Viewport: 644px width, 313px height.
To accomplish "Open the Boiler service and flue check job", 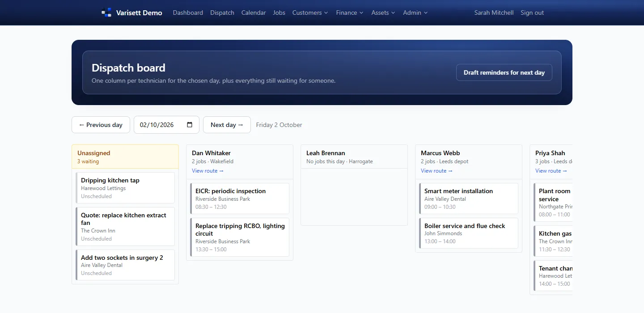I will click(469, 233).
